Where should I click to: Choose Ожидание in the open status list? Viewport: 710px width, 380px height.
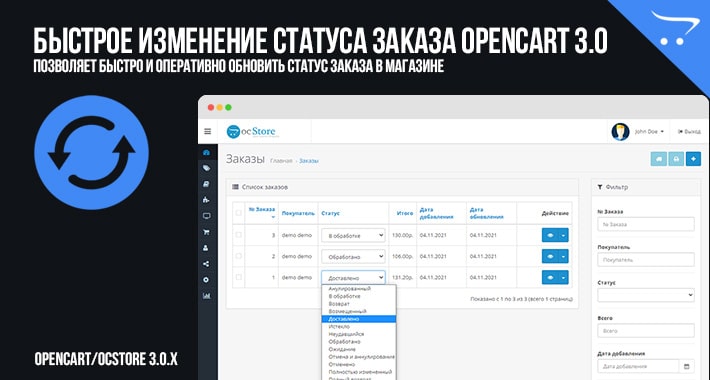pyautogui.click(x=359, y=349)
